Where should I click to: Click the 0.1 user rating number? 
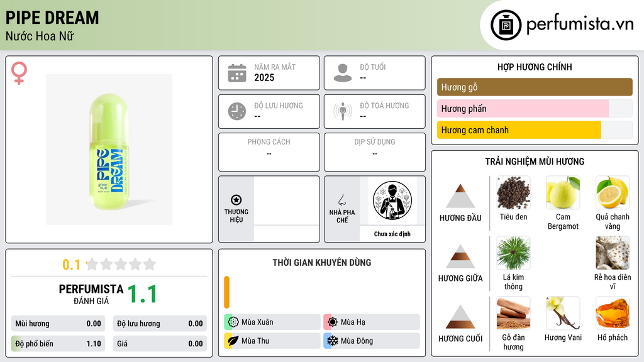coord(72,265)
